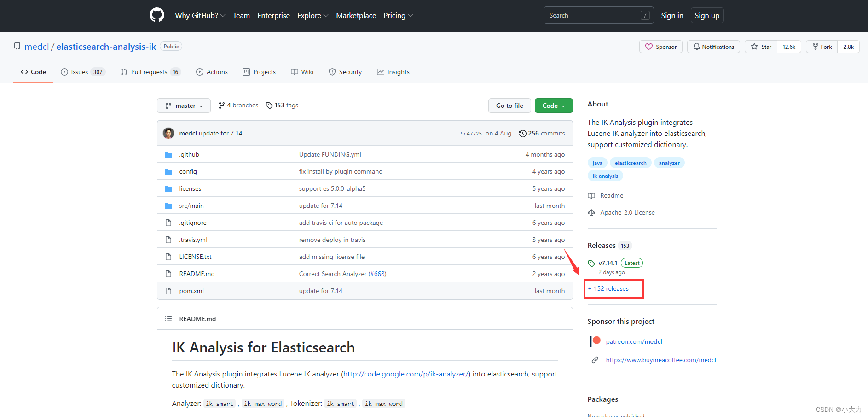Viewport: 868px width, 417px height.
Task: Open the Readme link in About
Action: [606, 195]
